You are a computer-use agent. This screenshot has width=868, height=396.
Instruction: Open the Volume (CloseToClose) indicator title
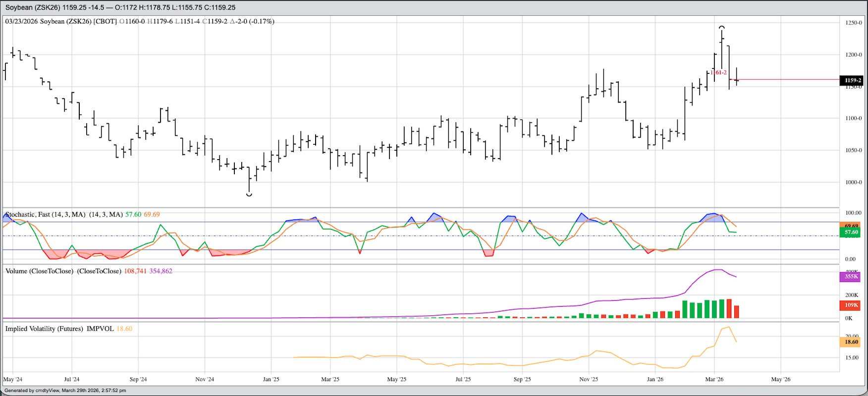[39, 271]
